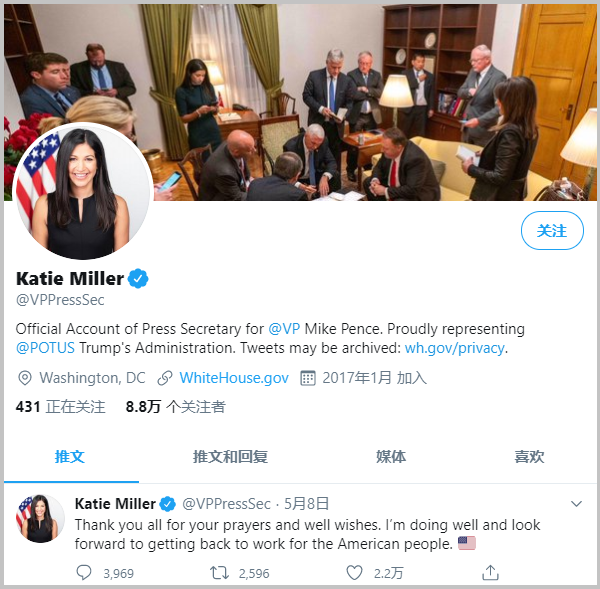Open the large profile picture
This screenshot has height=589, width=600.
click(83, 191)
